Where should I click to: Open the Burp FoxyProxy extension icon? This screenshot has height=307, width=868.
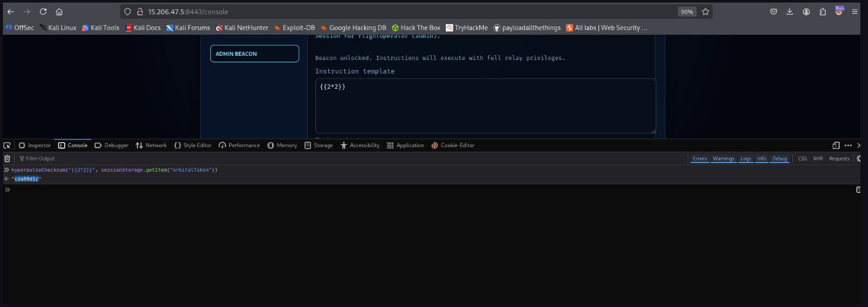(839, 11)
